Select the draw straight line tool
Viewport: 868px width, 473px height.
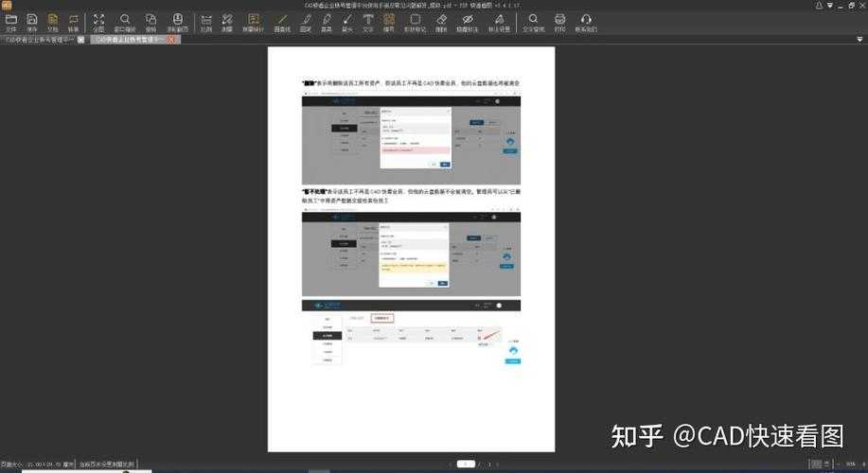282,22
